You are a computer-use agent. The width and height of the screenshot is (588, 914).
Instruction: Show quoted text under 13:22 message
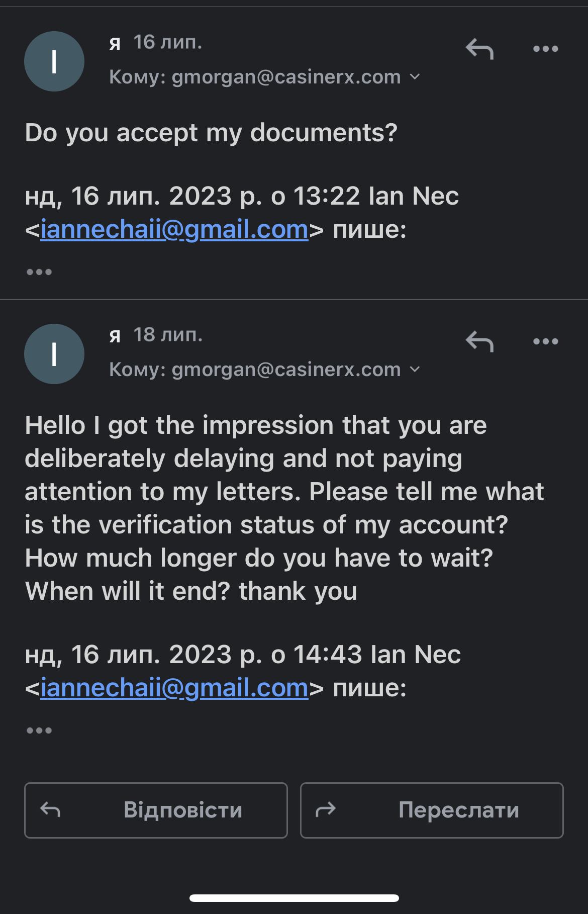(39, 272)
